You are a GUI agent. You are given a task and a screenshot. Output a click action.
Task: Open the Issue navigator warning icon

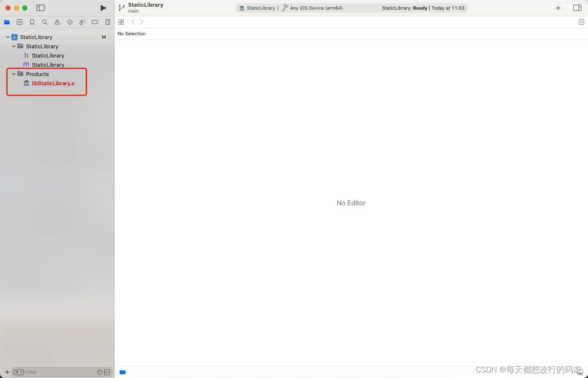[57, 22]
